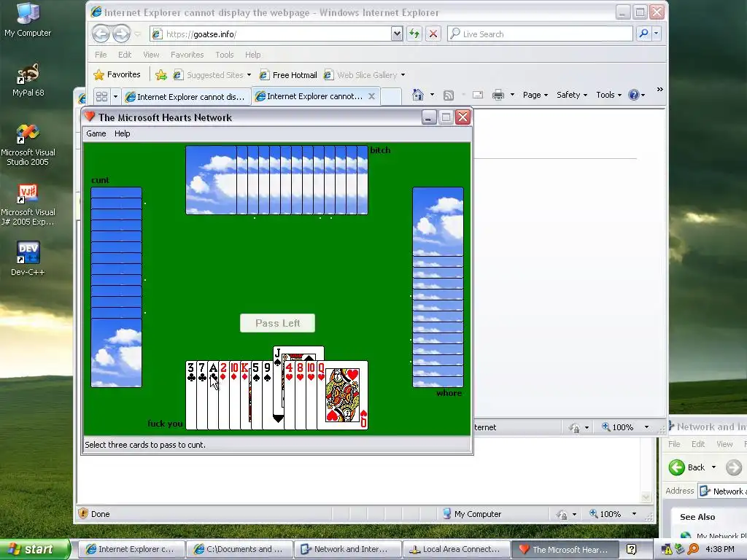Open the My Computer desktop icon
The image size is (747, 560).
(28, 19)
